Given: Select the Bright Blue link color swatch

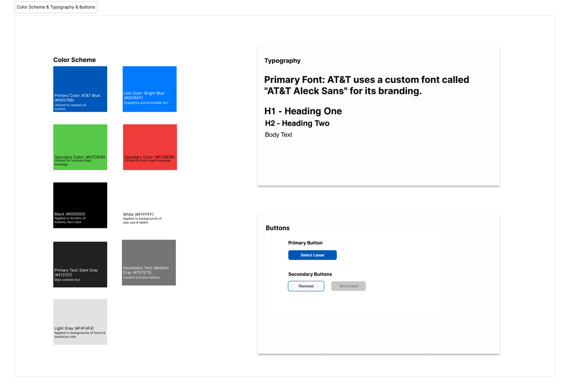Looking at the screenshot, I should point(149,89).
